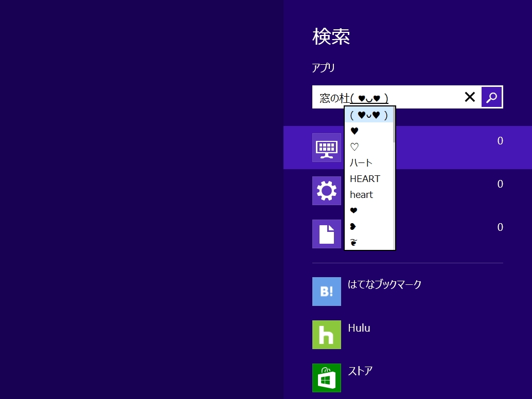This screenshot has width=532, height=399.
Task: Click the highlighted apps result row
Action: [x=437, y=148]
